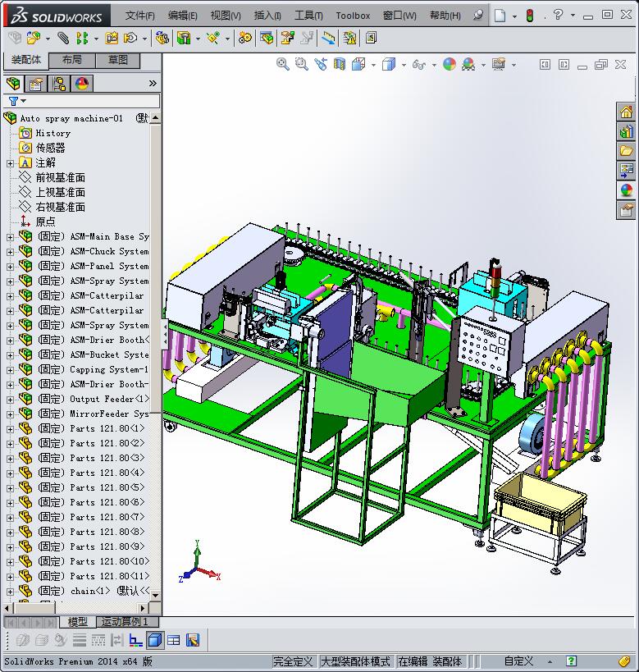The height and width of the screenshot is (672, 639).
Task: Click the 3D view cube icon in the motion toolbar
Action: coord(154,640)
